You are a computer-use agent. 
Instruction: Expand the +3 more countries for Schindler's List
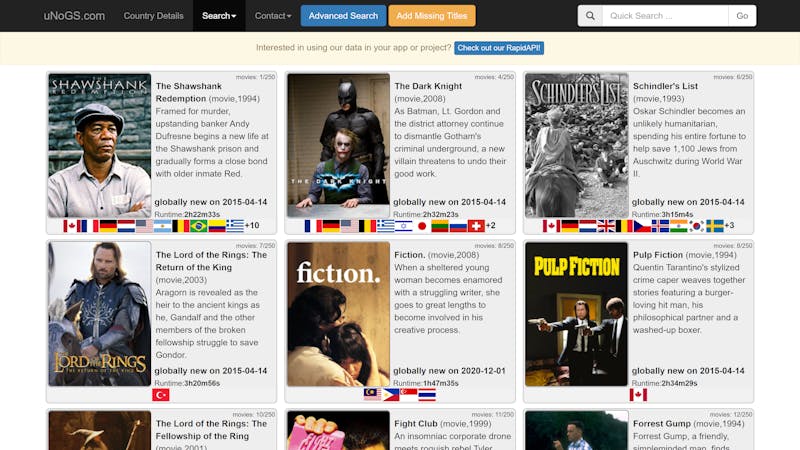729,226
